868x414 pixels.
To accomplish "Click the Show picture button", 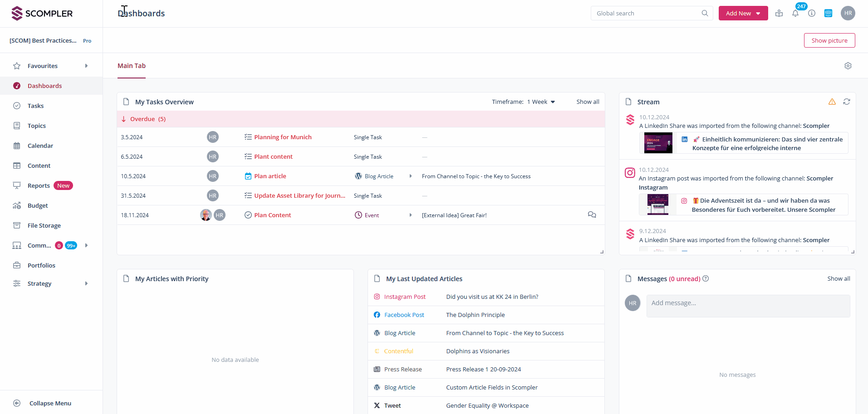I will 829,40.
